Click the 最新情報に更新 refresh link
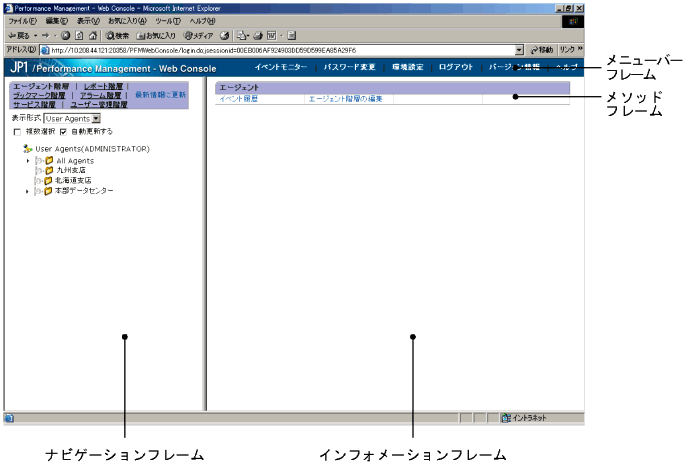The image size is (688, 471). point(161,95)
